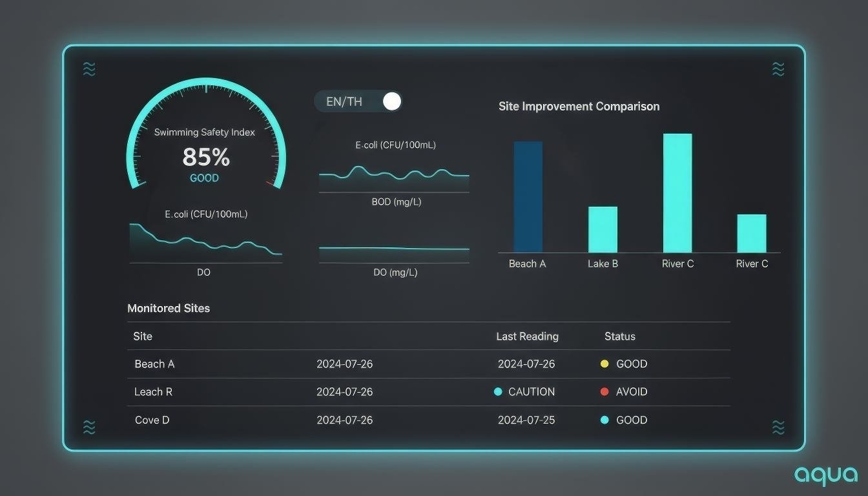
Task: Click the aqua logo
Action: (x=826, y=475)
